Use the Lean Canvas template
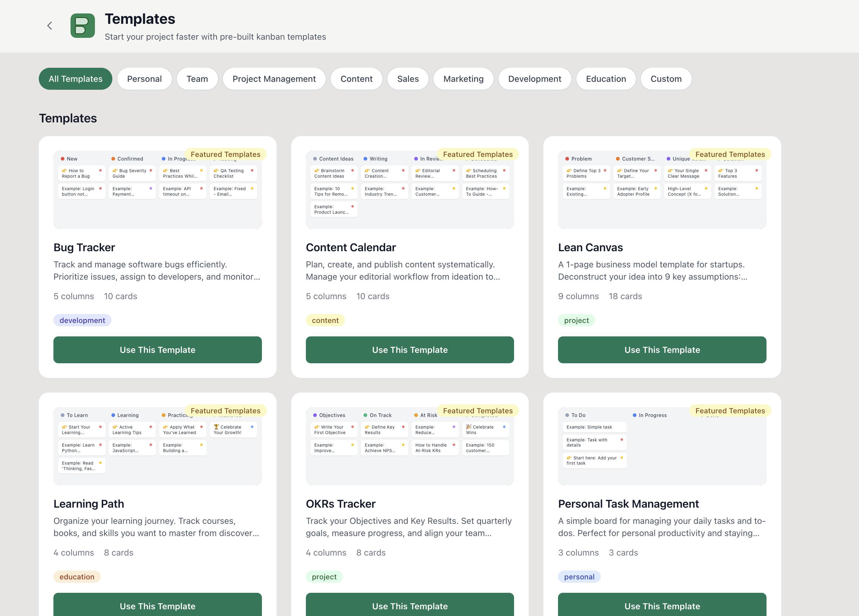Screen dimensions: 859x616 click(662, 350)
